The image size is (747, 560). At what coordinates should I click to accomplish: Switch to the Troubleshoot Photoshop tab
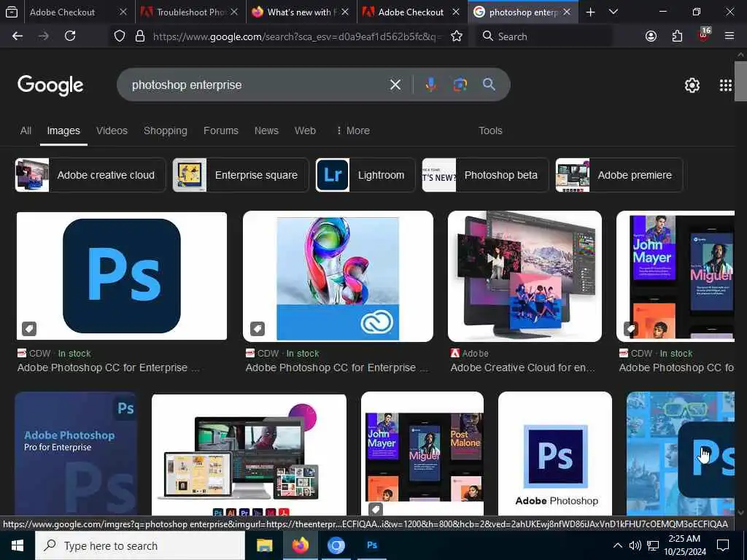pyautogui.click(x=190, y=12)
